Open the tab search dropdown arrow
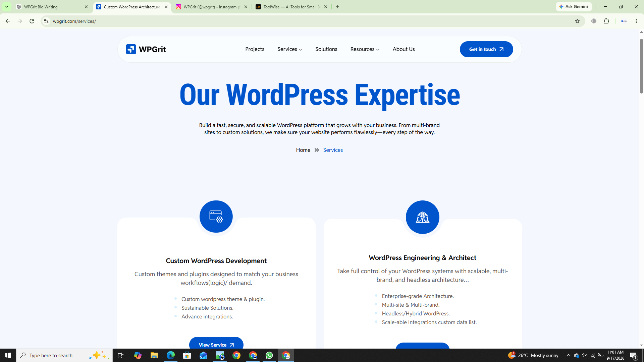Screen dimensions: 644x362 coord(6,7)
